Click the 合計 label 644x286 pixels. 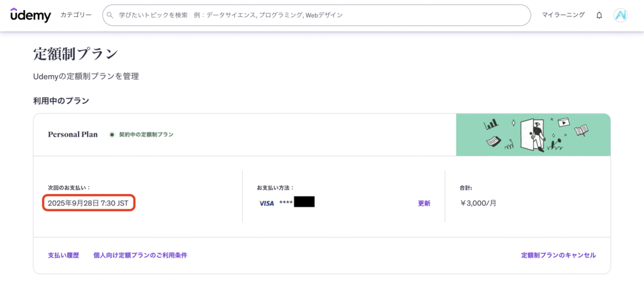466,188
